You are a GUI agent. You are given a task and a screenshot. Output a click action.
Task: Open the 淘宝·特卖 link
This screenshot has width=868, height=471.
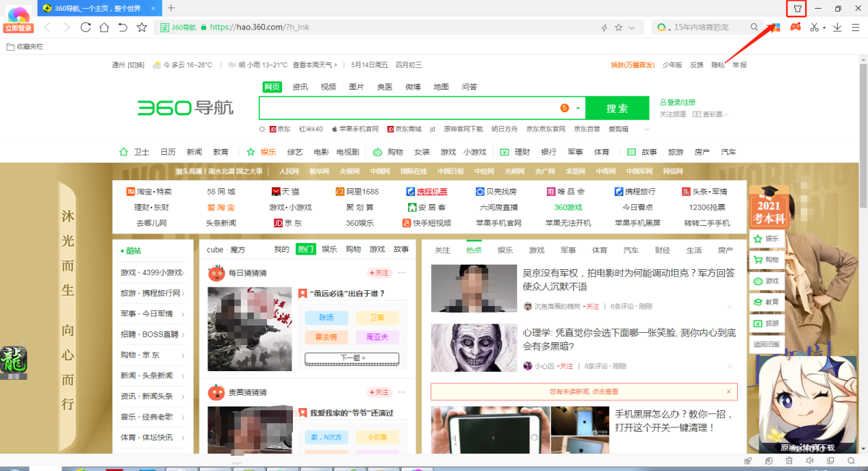pos(150,192)
